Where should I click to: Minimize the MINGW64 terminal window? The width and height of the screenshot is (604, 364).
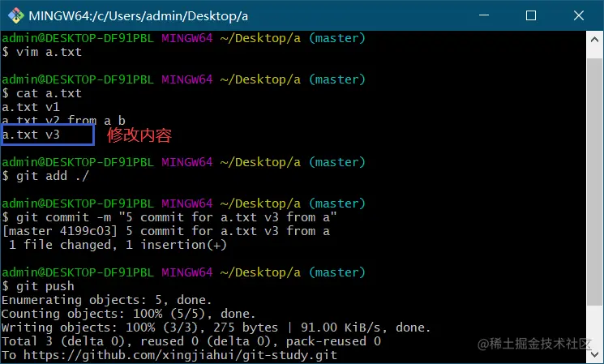pos(484,15)
